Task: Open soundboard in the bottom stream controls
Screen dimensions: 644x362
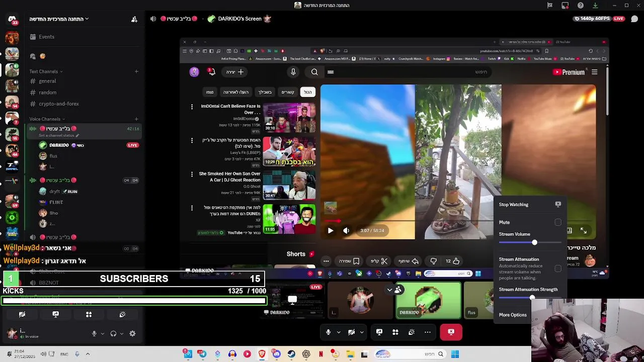Action: [412, 332]
